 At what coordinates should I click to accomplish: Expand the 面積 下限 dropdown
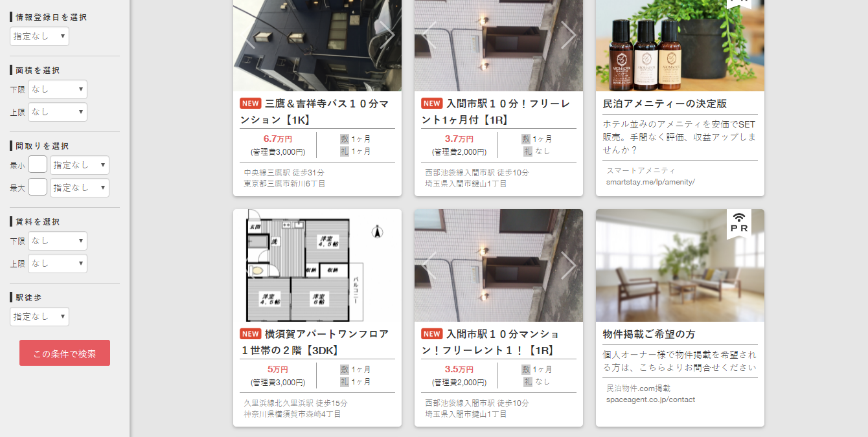[x=58, y=89]
